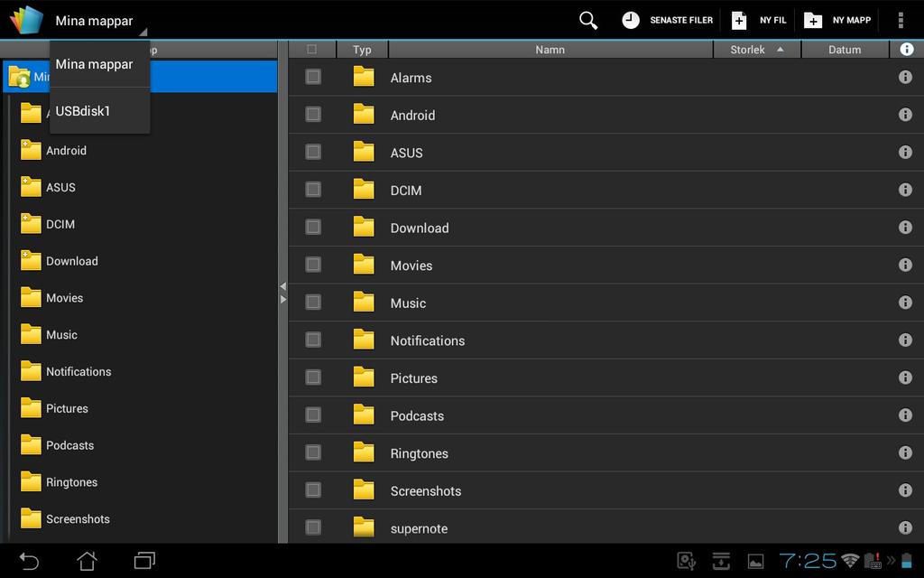The width and height of the screenshot is (924, 578).
Task: Tap the Android back button
Action: point(29,560)
